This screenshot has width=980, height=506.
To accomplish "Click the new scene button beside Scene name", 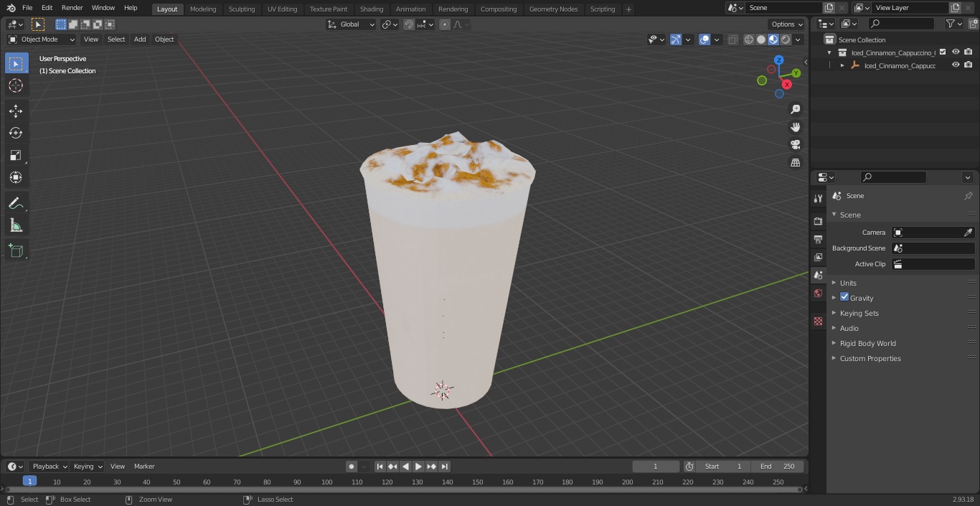I will tap(829, 8).
